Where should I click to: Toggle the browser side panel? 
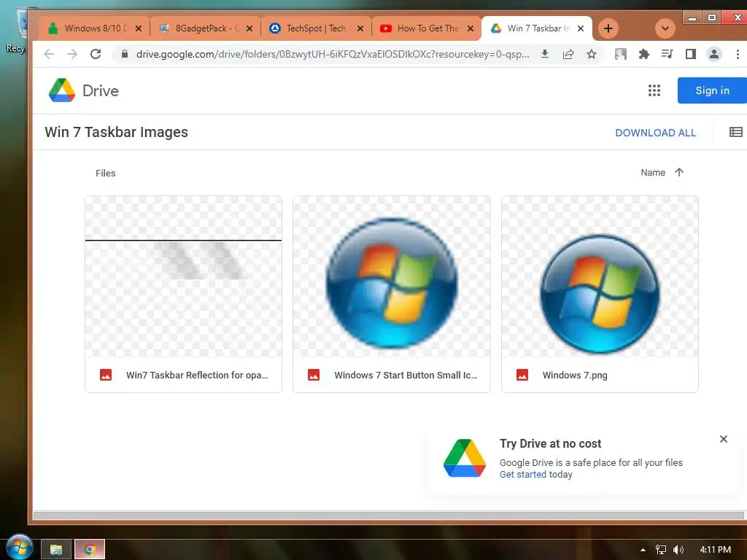click(691, 54)
